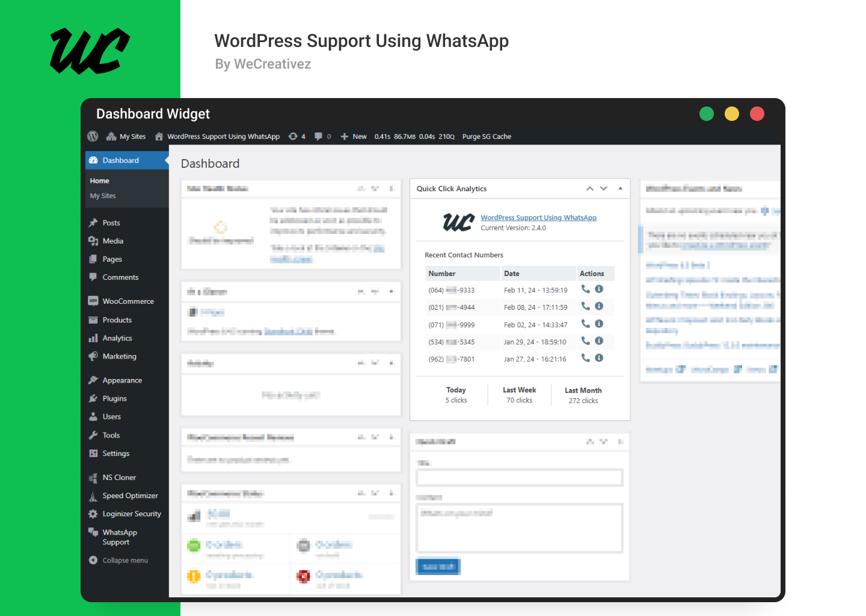The height and width of the screenshot is (616, 866).
Task: Click the single-line input below Quick Click Analytics
Action: (x=520, y=478)
